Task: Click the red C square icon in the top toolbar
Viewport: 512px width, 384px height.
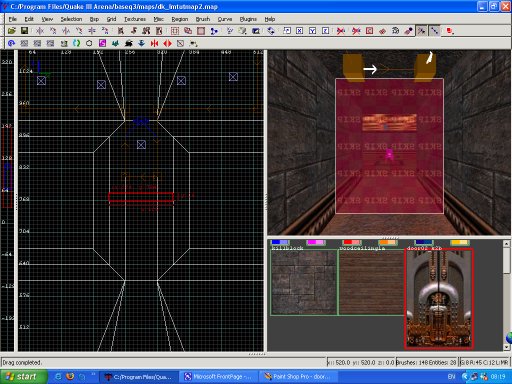Action: pyautogui.click(x=369, y=31)
